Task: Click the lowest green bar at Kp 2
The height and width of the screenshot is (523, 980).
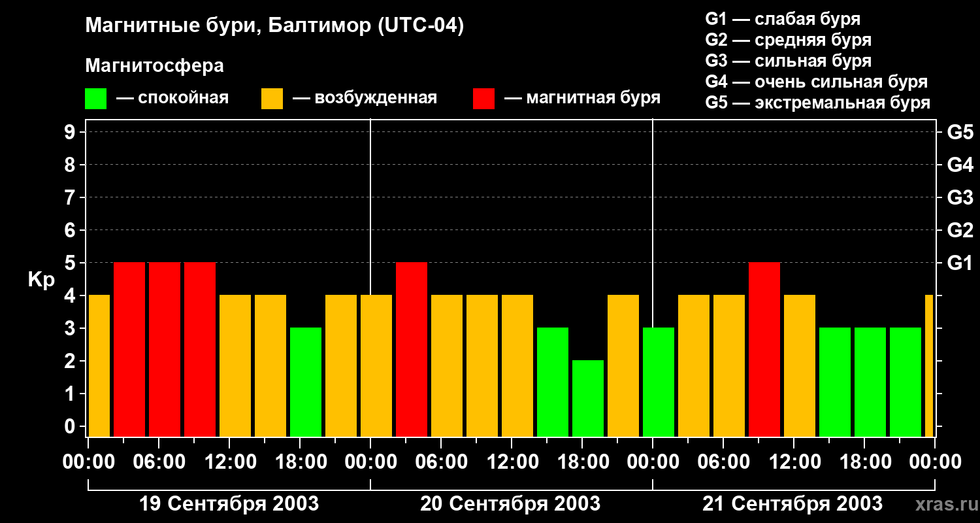Action: 588,399
